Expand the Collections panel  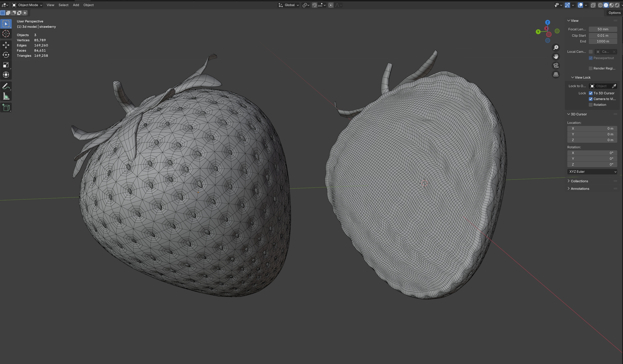click(x=579, y=181)
